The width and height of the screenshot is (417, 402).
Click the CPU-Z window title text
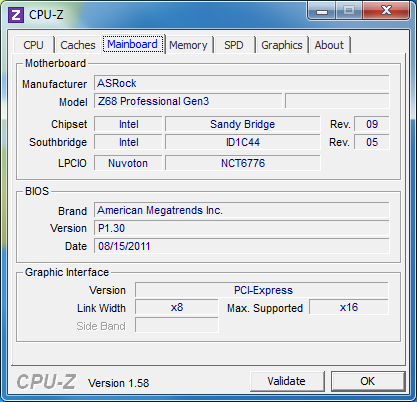[x=46, y=15]
